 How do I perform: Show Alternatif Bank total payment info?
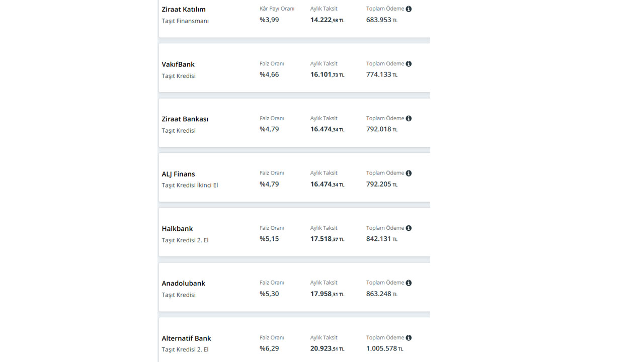409,338
